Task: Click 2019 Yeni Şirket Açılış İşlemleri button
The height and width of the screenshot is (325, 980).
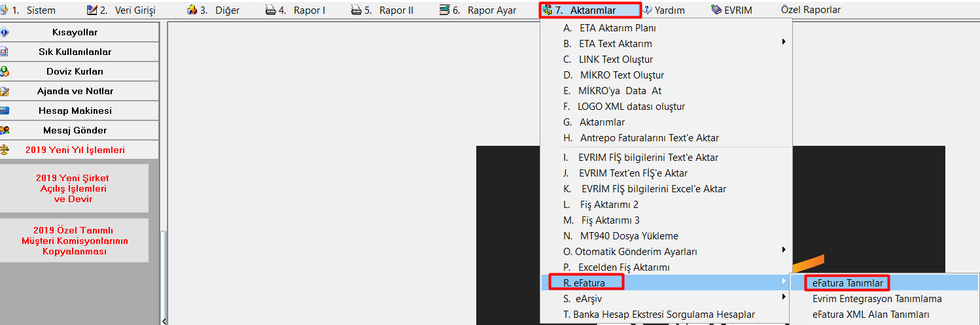Action: click(x=73, y=188)
